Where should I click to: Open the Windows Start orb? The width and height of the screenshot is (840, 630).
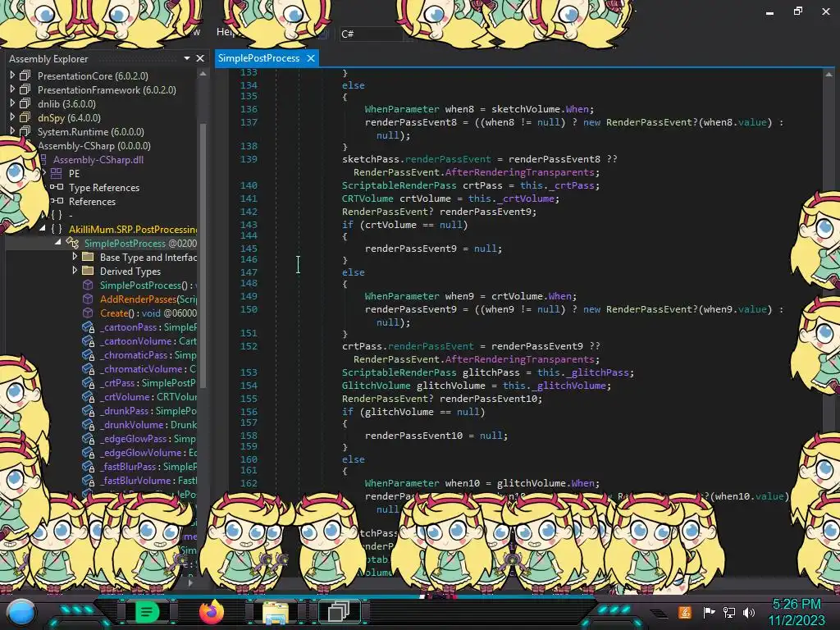(21, 612)
